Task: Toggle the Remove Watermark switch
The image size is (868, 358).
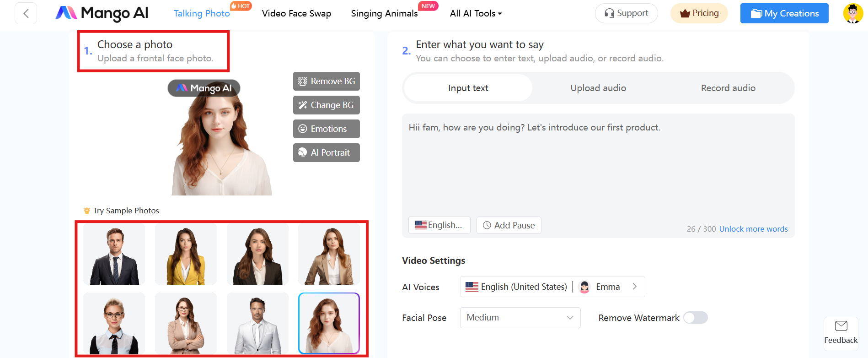Action: [696, 318]
